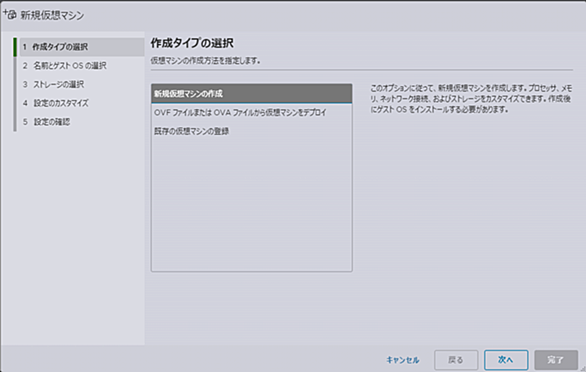Click the subtitle 仮想マシンの作成方法を指定します

point(206,61)
